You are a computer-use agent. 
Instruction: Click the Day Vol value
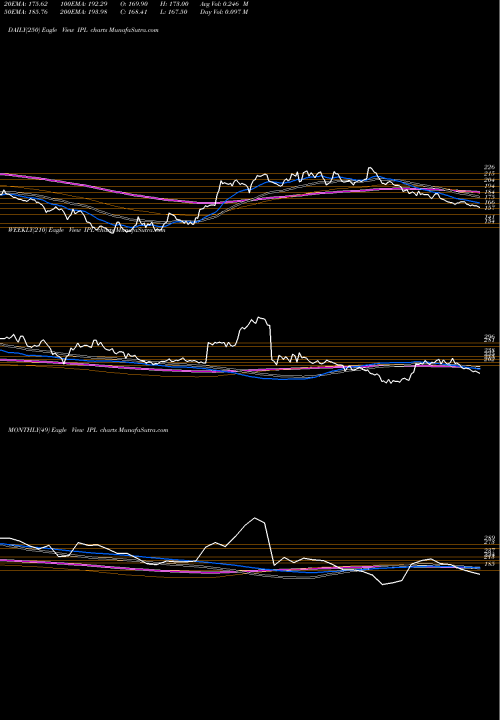pyautogui.click(x=224, y=12)
